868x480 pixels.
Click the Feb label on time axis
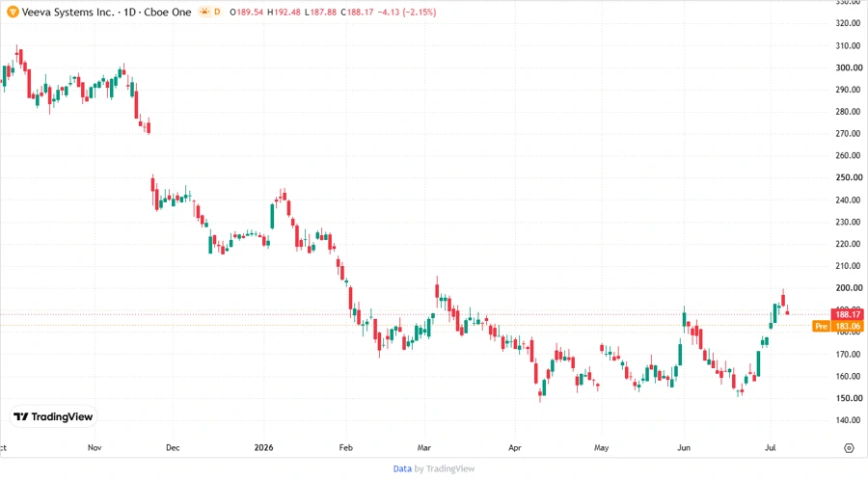click(346, 447)
